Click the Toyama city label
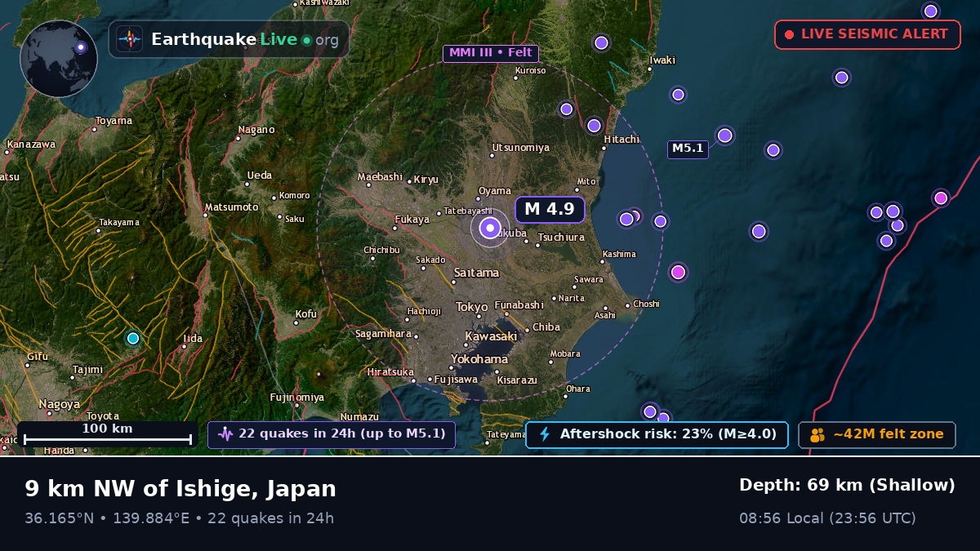This screenshot has width=980, height=551. pos(114,122)
